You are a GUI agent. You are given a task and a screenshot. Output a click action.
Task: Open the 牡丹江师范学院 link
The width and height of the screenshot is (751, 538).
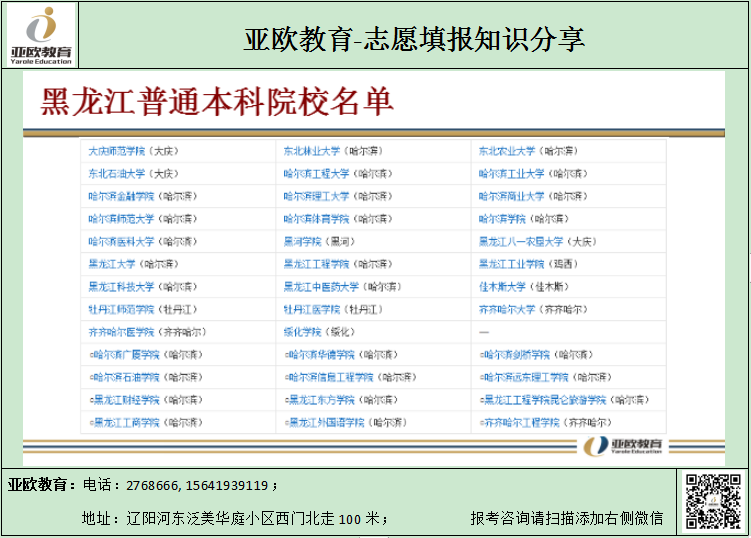[x=121, y=309]
